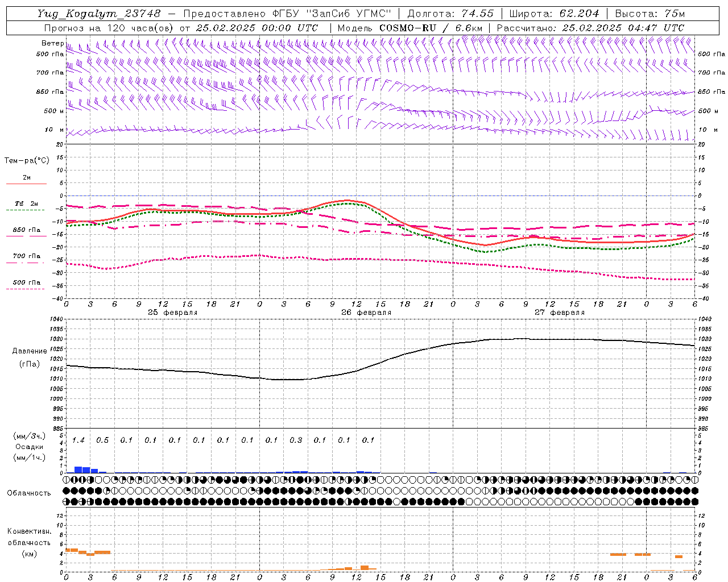
Task: Click the 0.3 precipitation amount value
Action: pyautogui.click(x=296, y=440)
